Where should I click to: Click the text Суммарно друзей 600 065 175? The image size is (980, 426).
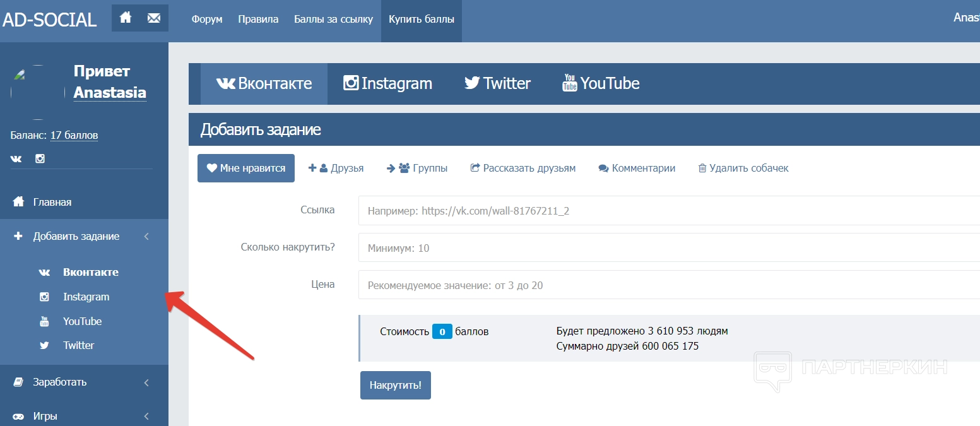tap(627, 346)
